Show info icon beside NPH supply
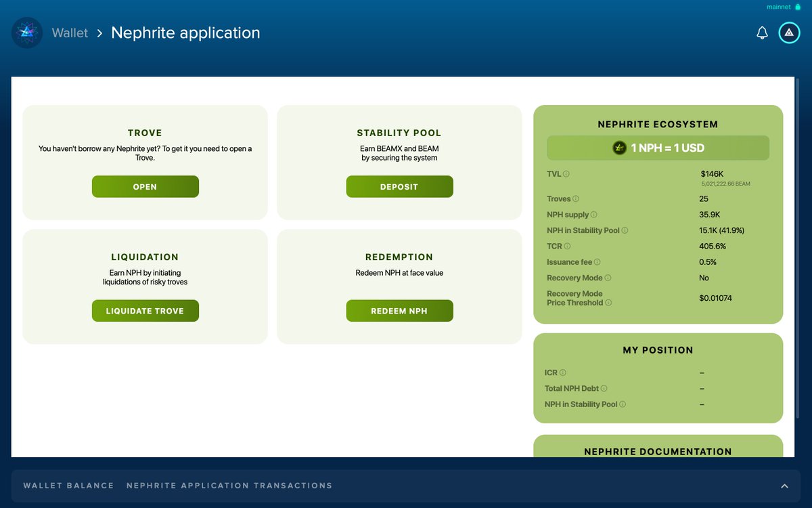 pyautogui.click(x=594, y=215)
